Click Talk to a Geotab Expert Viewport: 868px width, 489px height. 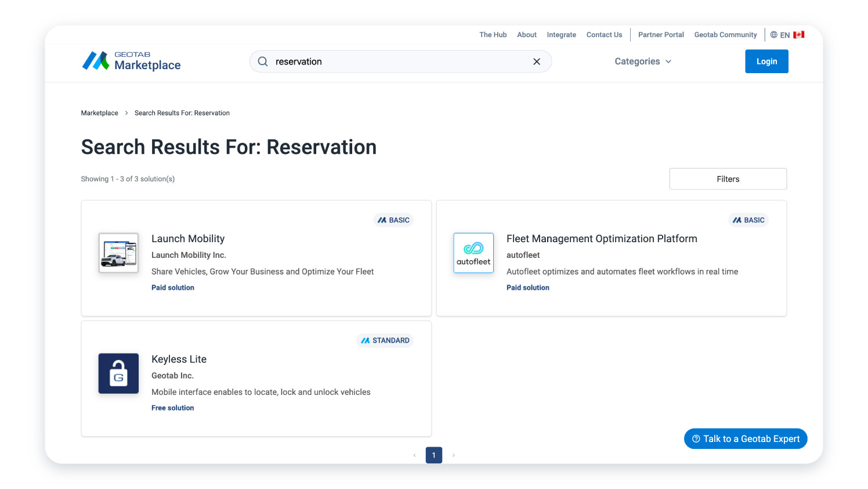coord(746,438)
